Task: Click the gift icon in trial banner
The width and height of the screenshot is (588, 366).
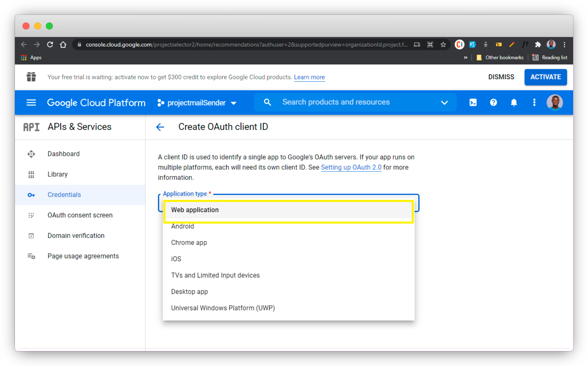Action: [31, 77]
